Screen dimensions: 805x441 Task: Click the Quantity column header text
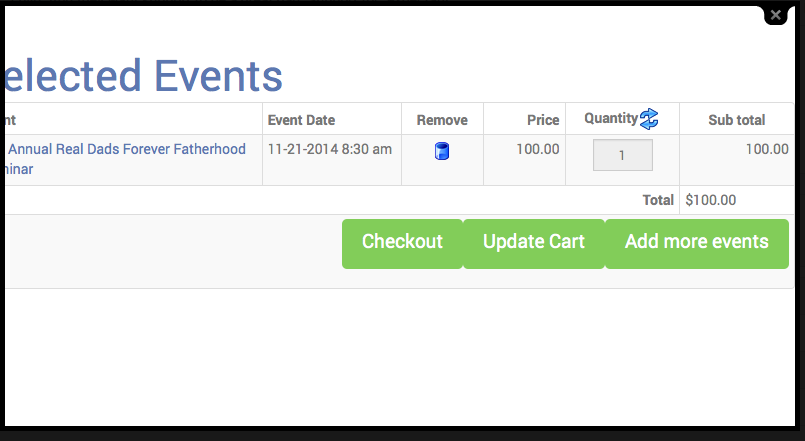(x=610, y=119)
